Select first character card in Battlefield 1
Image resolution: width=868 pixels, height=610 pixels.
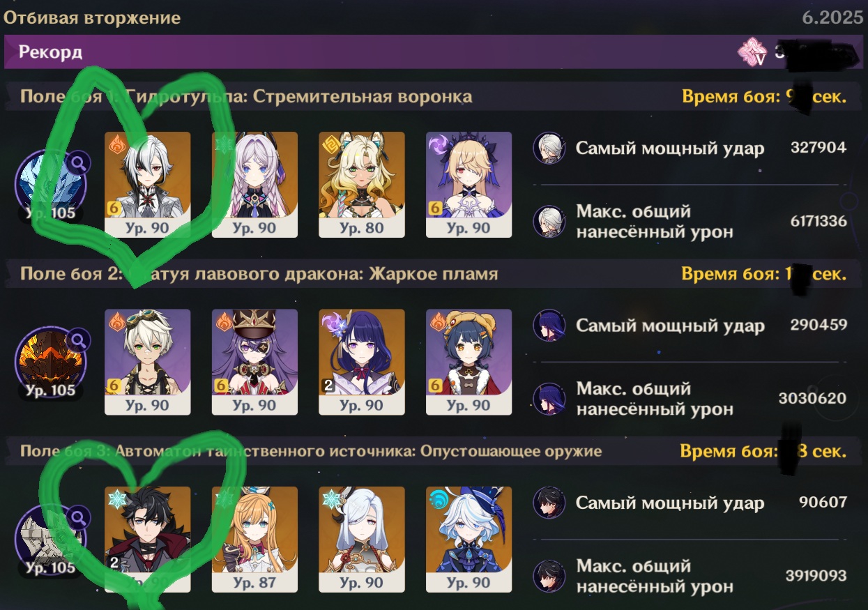pos(148,185)
